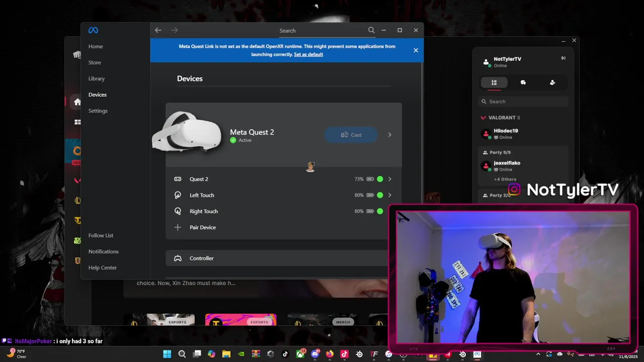
Task: Click the Quest 2 headset icon
Action: 178,179
